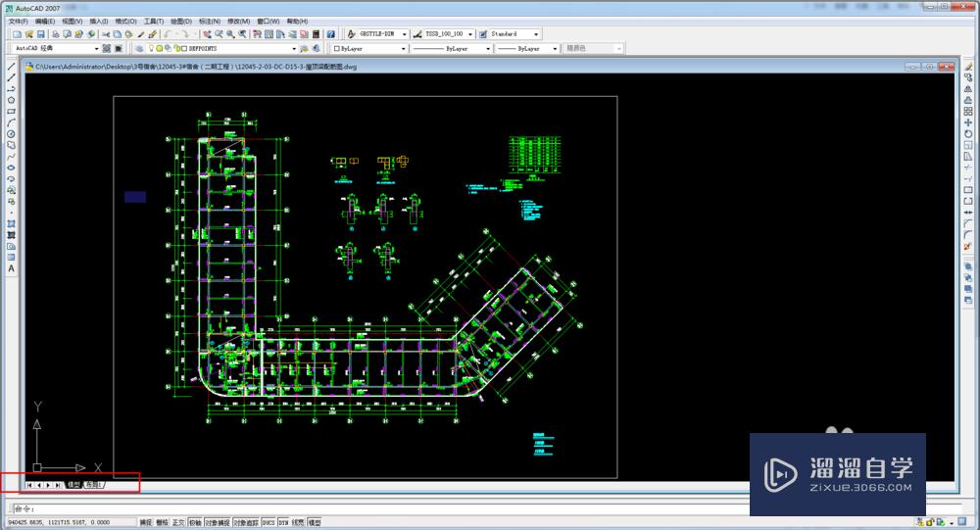Select the Circle draw tool
This screenshot has width=980, height=530.
point(11,134)
